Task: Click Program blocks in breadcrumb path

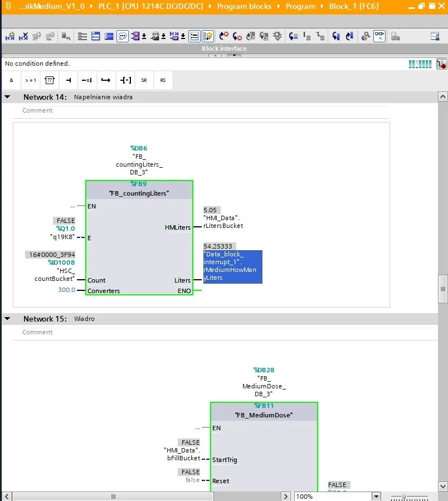Action: 244,6
